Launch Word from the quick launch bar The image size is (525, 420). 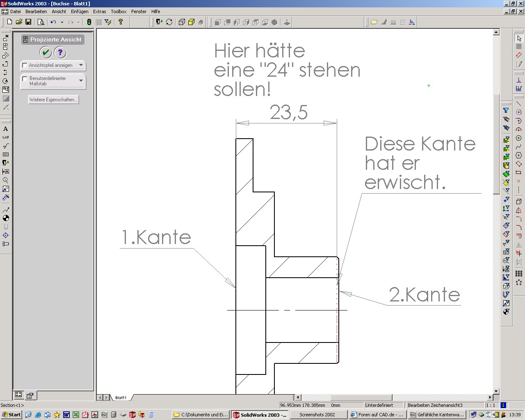66,415
